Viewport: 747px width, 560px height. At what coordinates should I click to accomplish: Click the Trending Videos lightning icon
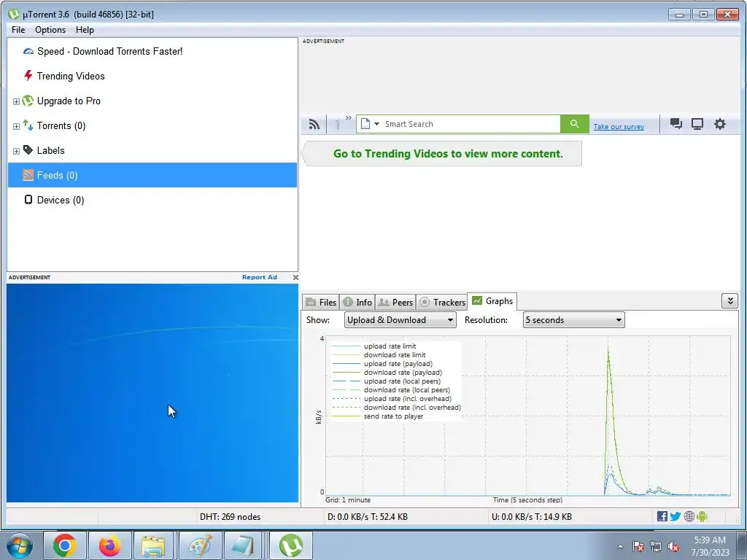pyautogui.click(x=28, y=76)
